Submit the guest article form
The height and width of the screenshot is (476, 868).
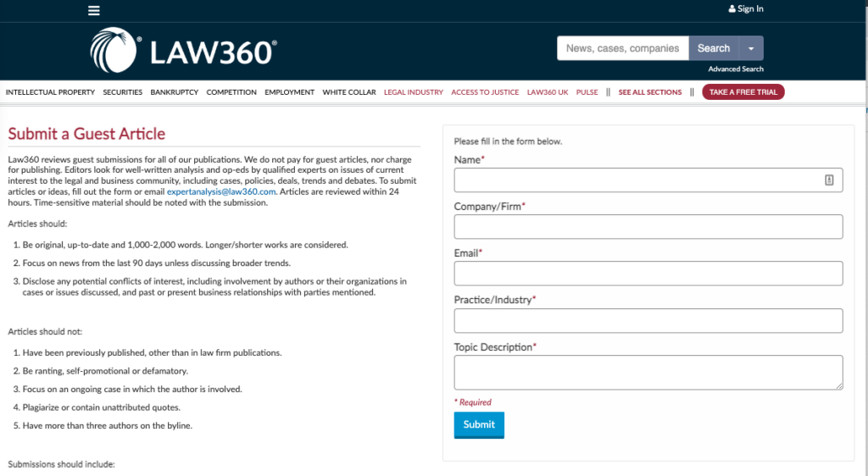(x=479, y=425)
